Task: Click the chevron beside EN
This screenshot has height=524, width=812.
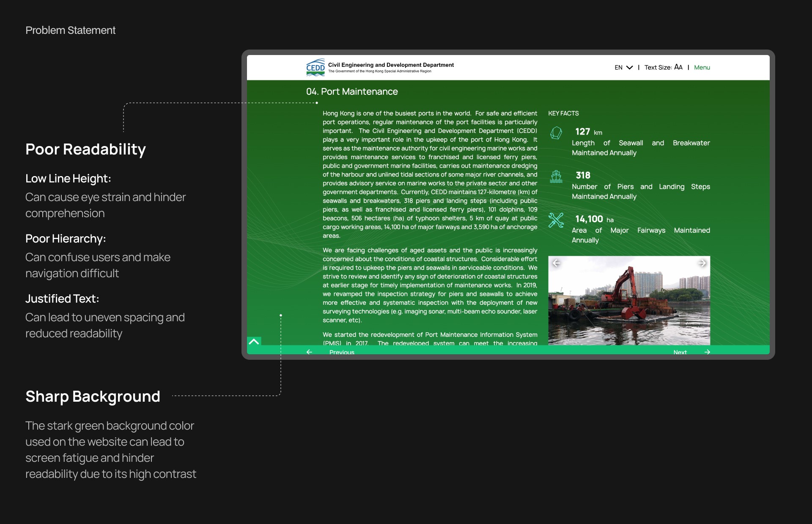Action: (629, 68)
